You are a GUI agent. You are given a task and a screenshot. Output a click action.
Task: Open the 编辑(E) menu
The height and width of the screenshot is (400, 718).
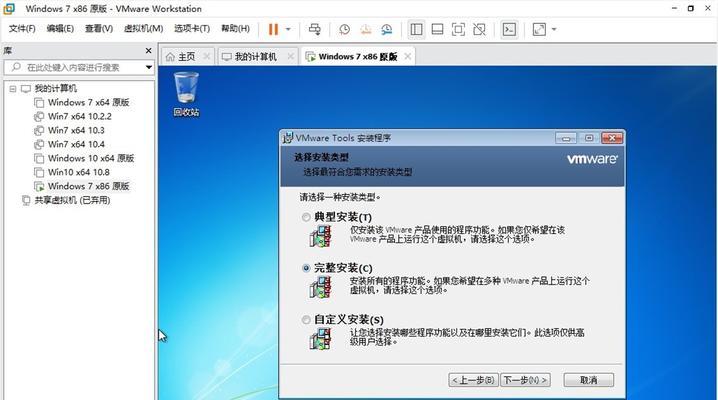point(60,28)
